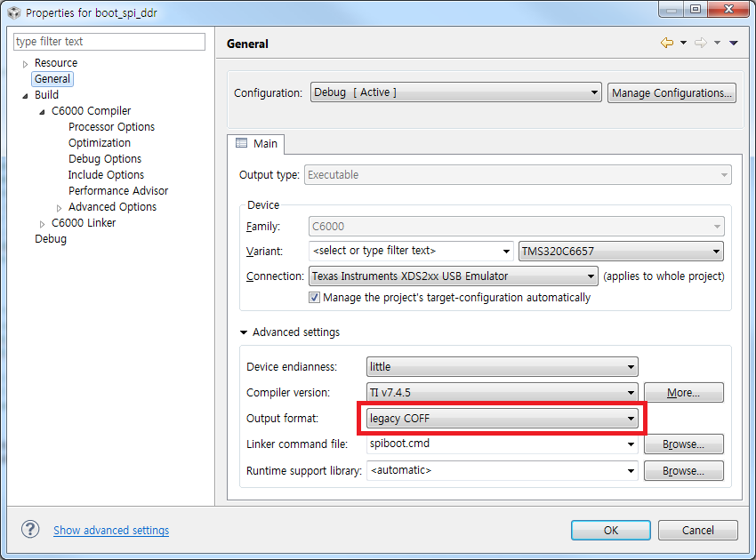Click the forward navigation arrow icon
756x560 pixels.
(x=700, y=43)
